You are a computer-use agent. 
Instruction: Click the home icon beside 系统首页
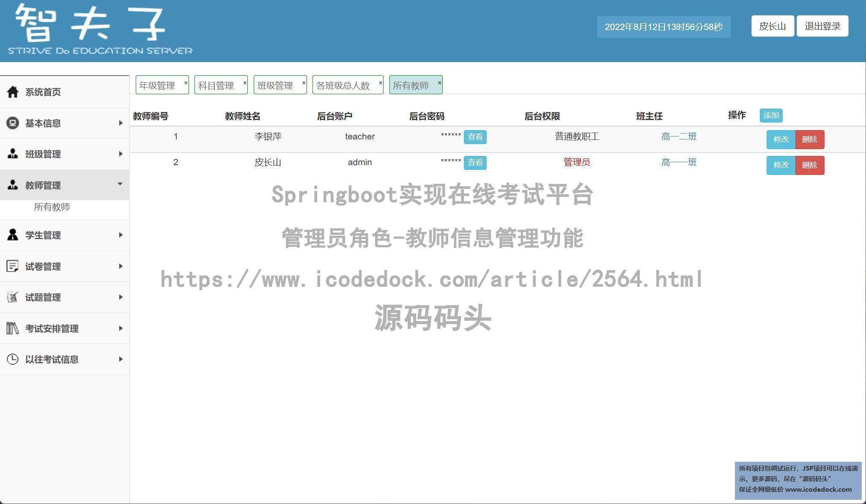(x=13, y=92)
